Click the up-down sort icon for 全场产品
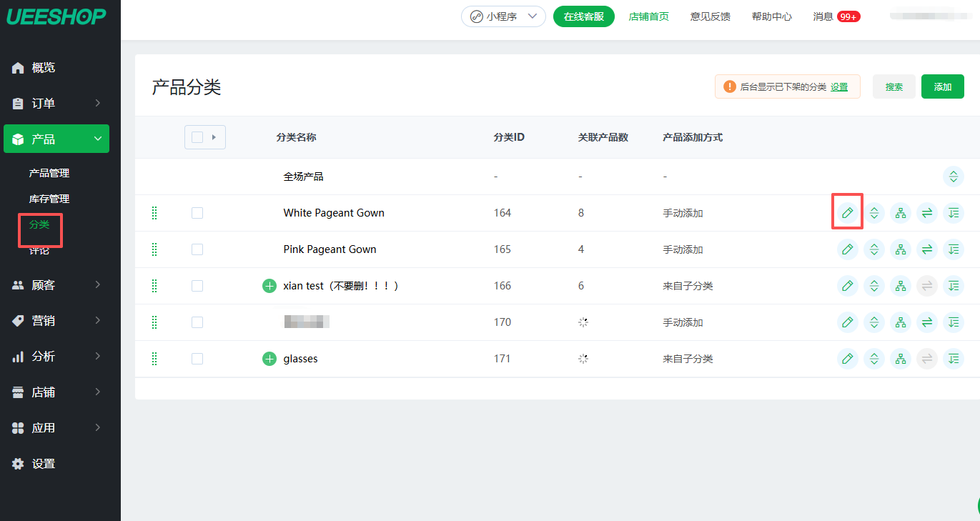This screenshot has height=521, width=980. [x=954, y=177]
